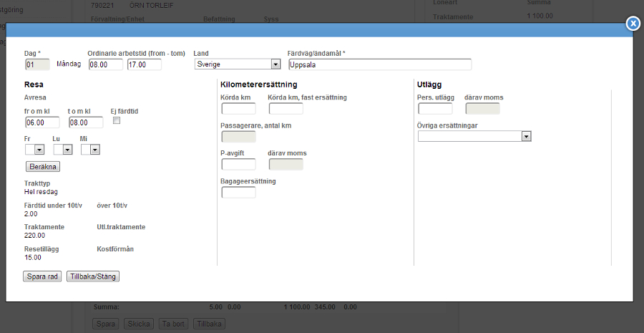Click the work time start field 08.00
The image size is (644, 333).
(106, 64)
